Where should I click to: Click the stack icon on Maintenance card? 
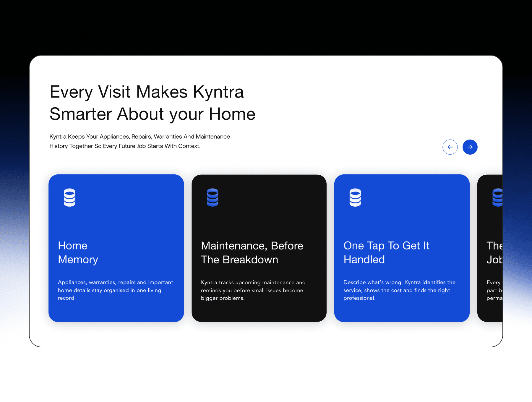[x=213, y=197]
